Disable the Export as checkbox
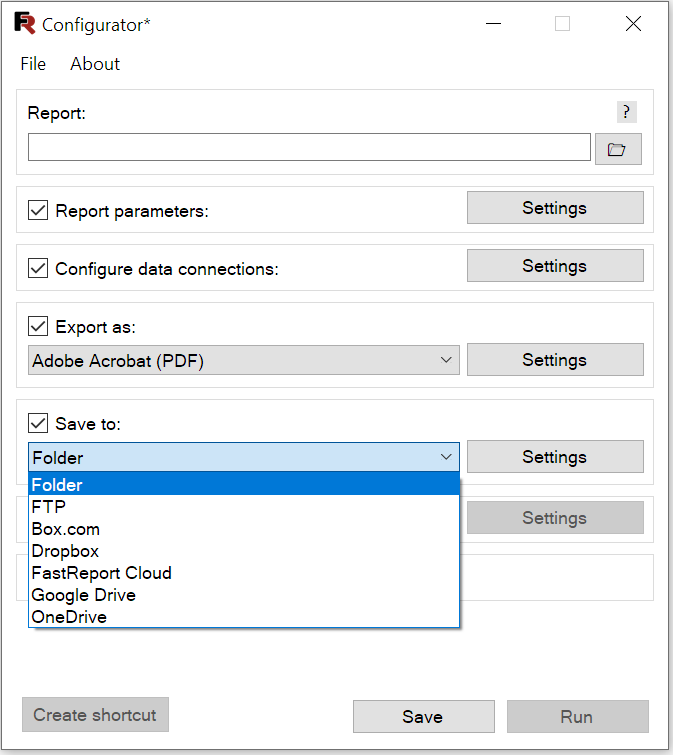Screen dimensions: 673x755 (38, 326)
